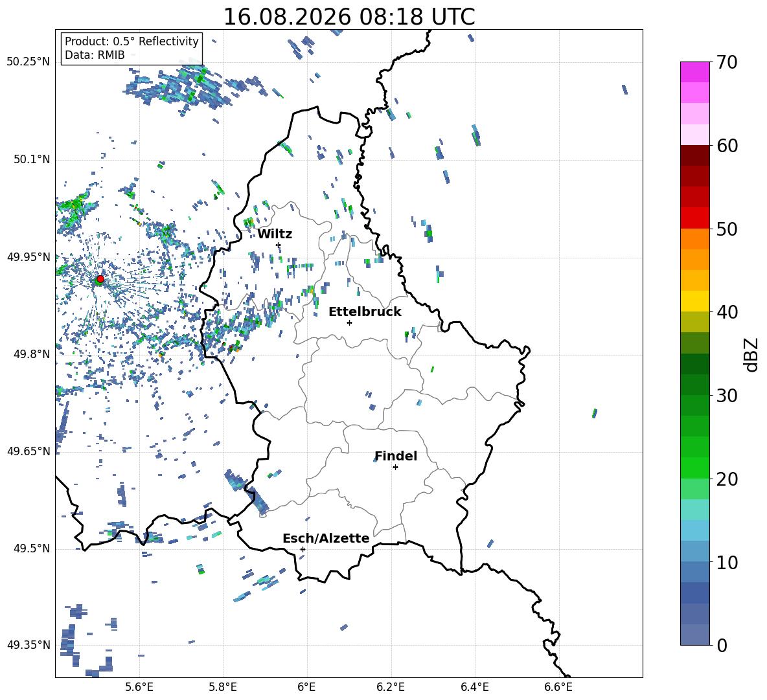Click the Ettelbruck station cross marker
Viewport: 767px width, 700px height.
click(x=349, y=322)
